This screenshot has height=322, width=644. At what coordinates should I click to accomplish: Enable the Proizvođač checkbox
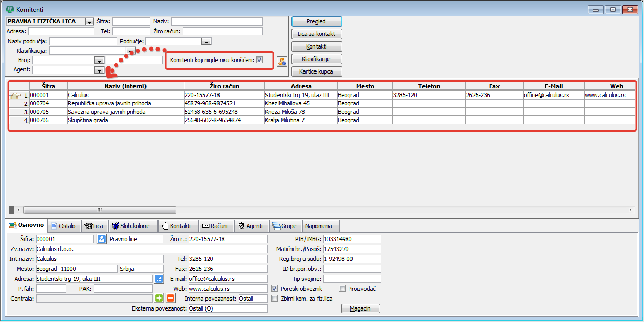pyautogui.click(x=343, y=289)
